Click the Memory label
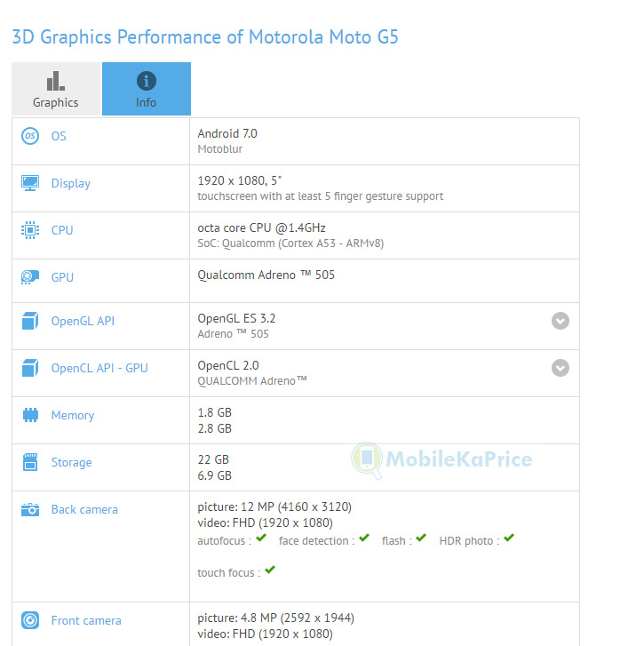Viewport: 644px width, 646px height. [73, 415]
